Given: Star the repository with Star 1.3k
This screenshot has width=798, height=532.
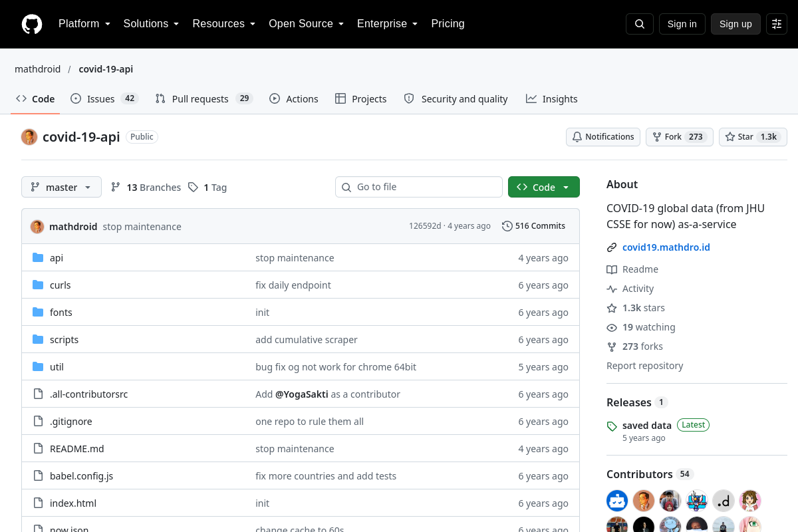Looking at the screenshot, I should click(x=753, y=137).
